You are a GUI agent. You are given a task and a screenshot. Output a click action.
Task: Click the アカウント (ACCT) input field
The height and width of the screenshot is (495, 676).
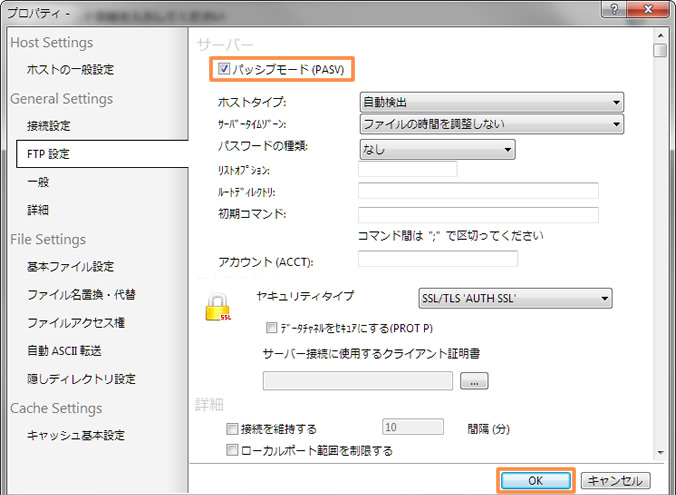click(438, 259)
